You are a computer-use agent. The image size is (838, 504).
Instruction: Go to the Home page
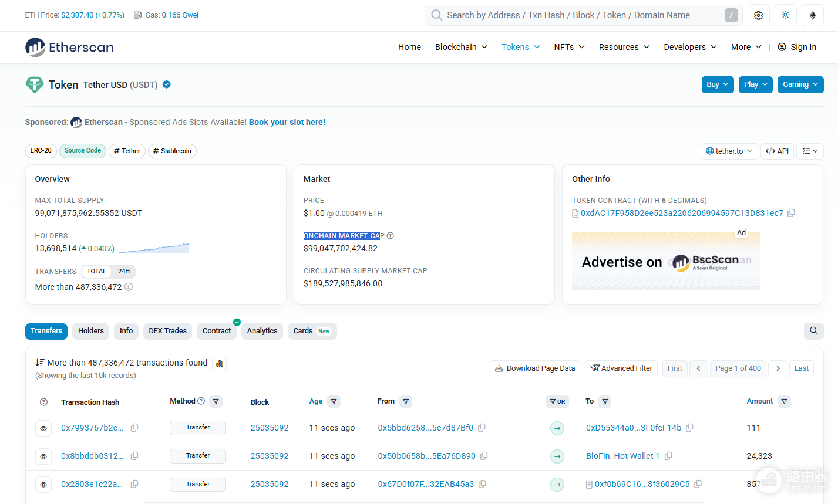point(409,47)
